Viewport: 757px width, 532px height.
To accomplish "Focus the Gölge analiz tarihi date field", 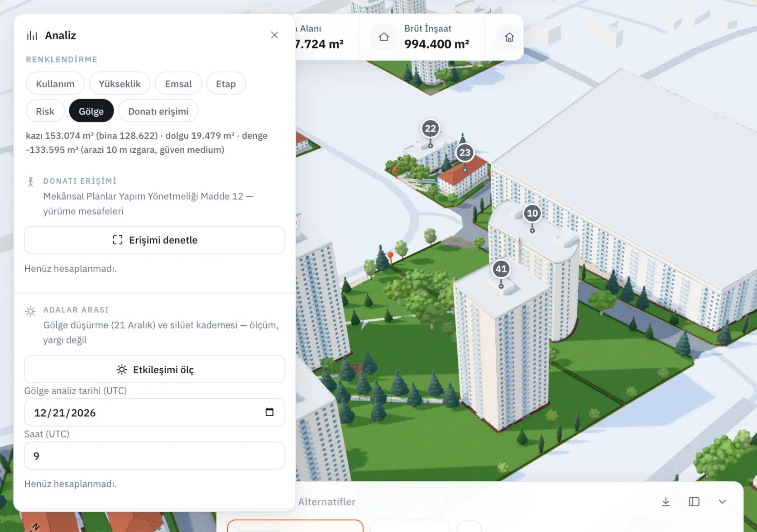I will pos(154,412).
